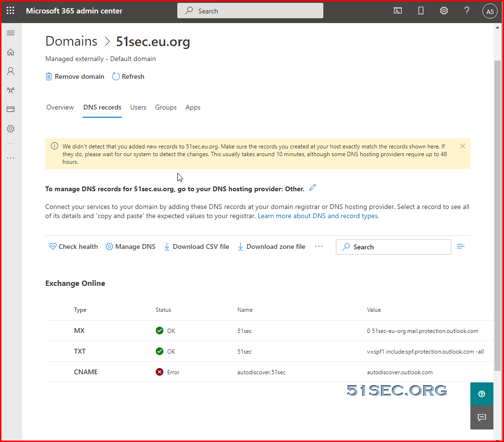Click the Check health button label

[x=78, y=246]
